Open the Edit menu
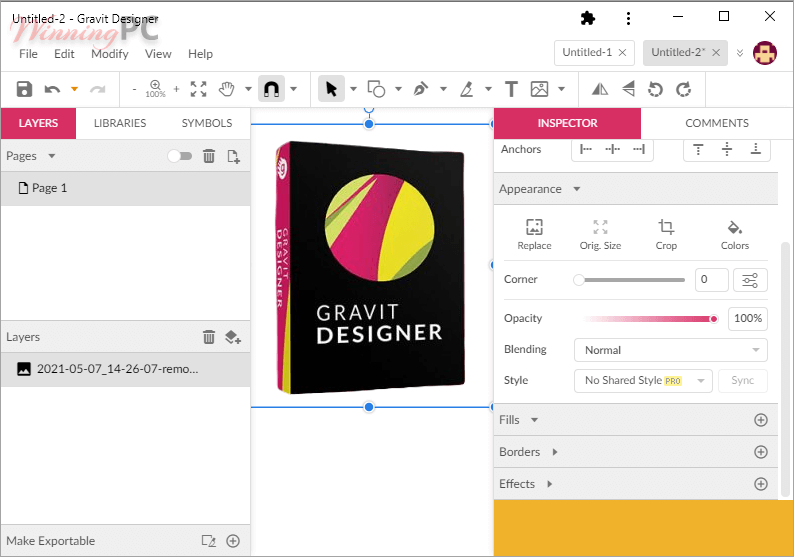The image size is (794, 557). pyautogui.click(x=64, y=54)
